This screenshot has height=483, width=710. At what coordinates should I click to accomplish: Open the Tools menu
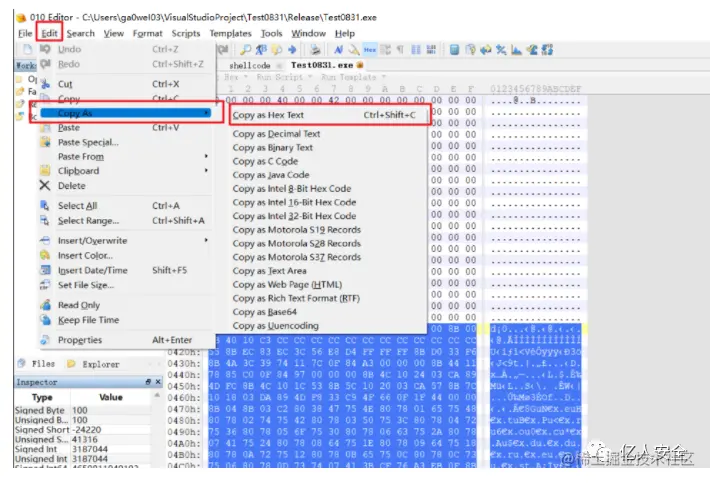pos(271,33)
